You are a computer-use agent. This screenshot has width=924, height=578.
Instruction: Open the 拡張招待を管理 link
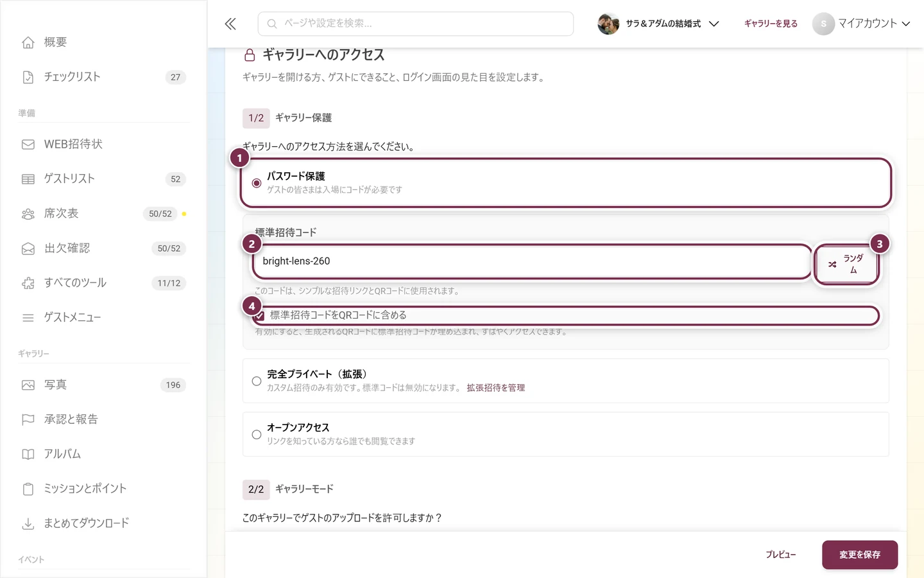click(495, 388)
